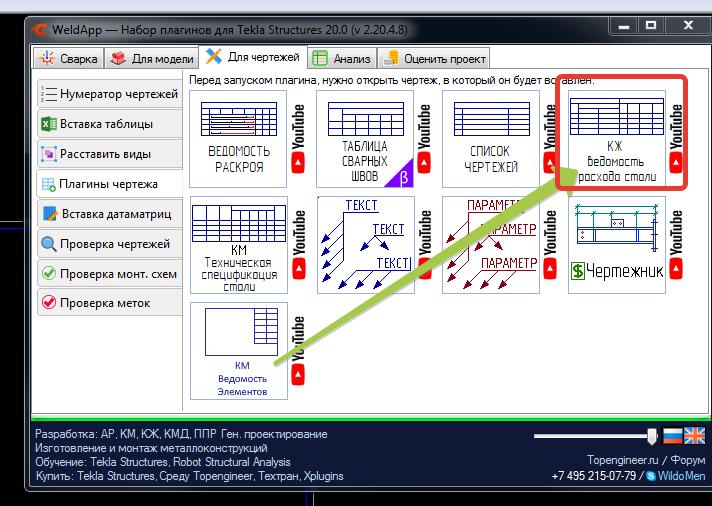712x506 pixels.
Task: Open the КМ Ведомость Элементов plugin
Action: tap(239, 351)
